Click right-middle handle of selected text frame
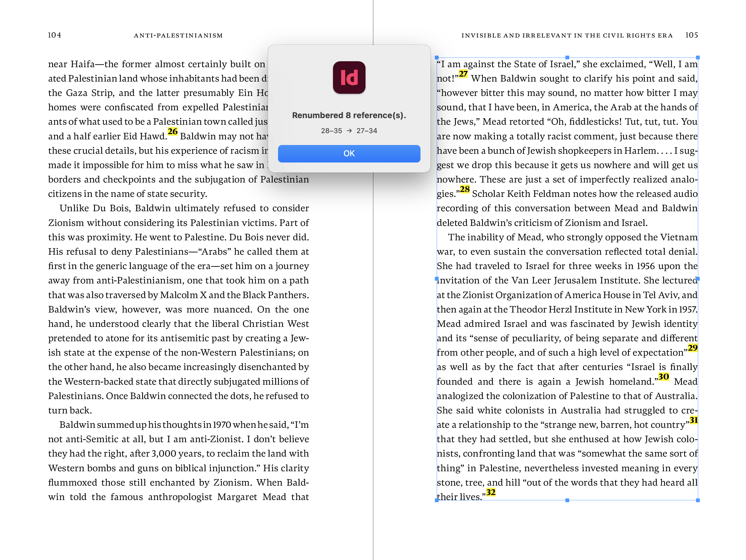The width and height of the screenshot is (746, 560). pos(698,279)
